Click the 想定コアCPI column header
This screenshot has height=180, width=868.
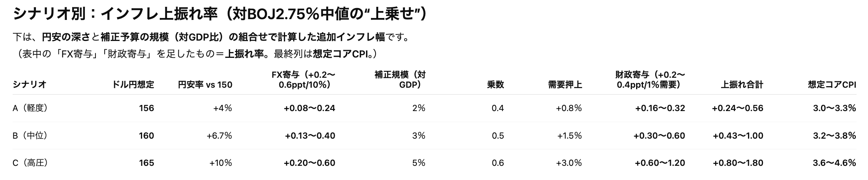coord(832,85)
